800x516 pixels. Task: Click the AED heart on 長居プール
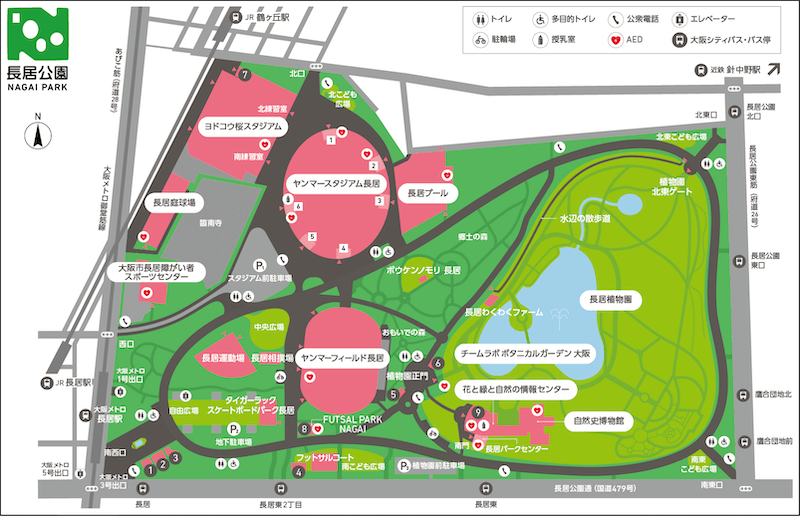[x=447, y=175]
